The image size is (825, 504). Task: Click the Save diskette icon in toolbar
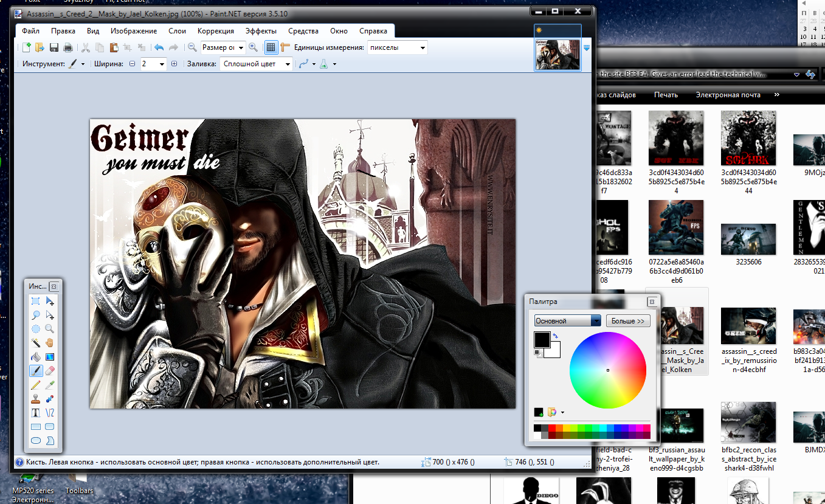tap(54, 47)
